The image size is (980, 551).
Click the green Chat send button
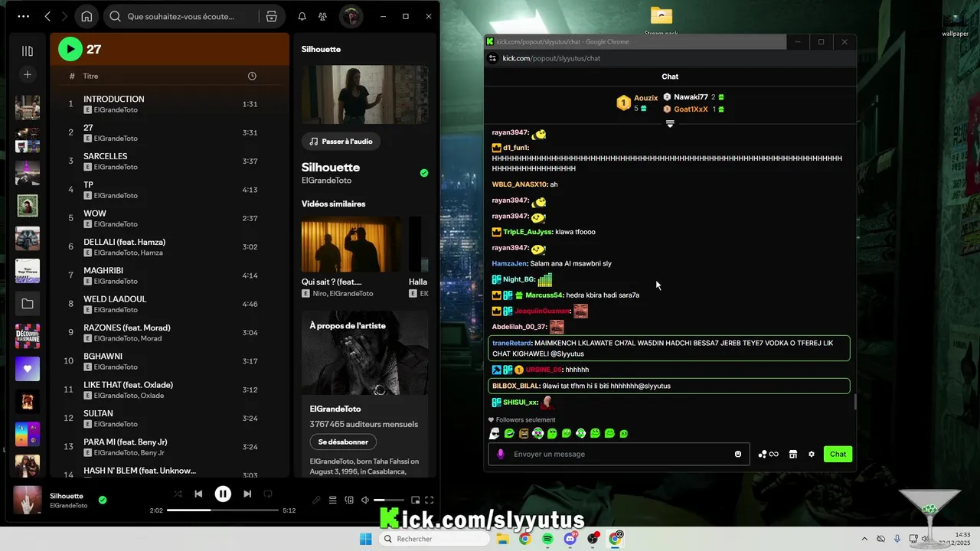[838, 454]
